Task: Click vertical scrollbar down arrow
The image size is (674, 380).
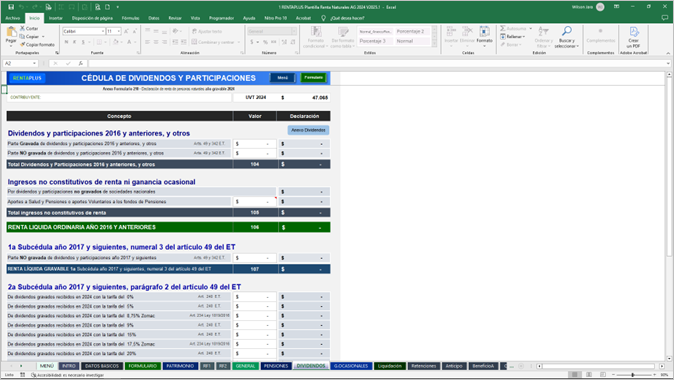Action: [x=669, y=358]
